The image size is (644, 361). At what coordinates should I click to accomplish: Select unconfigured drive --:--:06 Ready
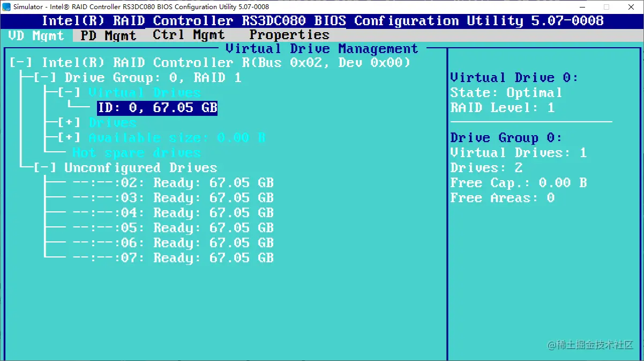coord(173,243)
